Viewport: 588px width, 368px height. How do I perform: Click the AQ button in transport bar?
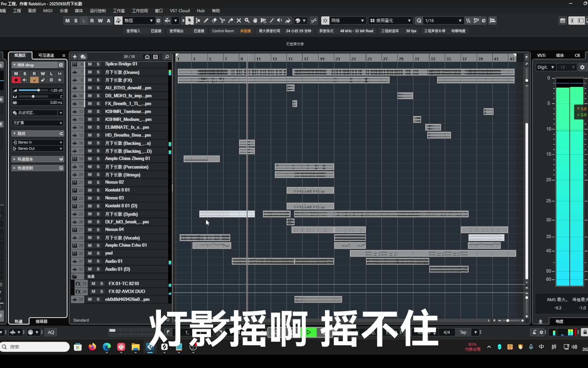pos(51,332)
